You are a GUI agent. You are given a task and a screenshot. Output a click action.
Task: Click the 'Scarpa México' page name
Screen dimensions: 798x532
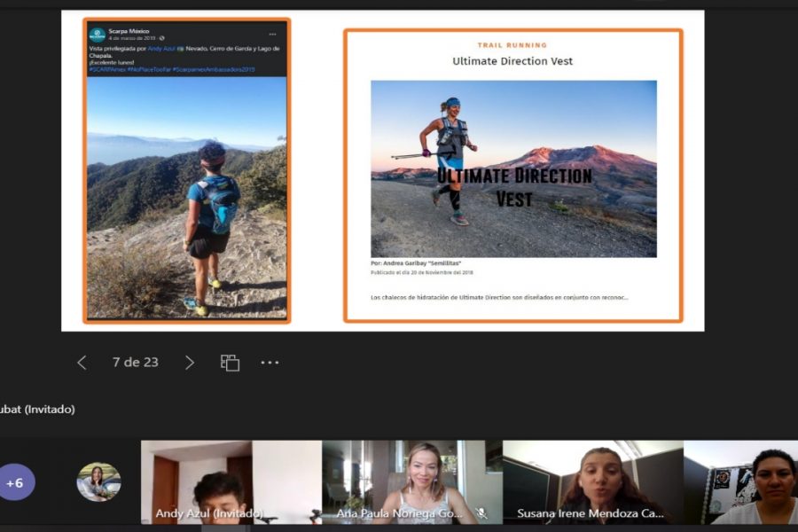coord(129,31)
